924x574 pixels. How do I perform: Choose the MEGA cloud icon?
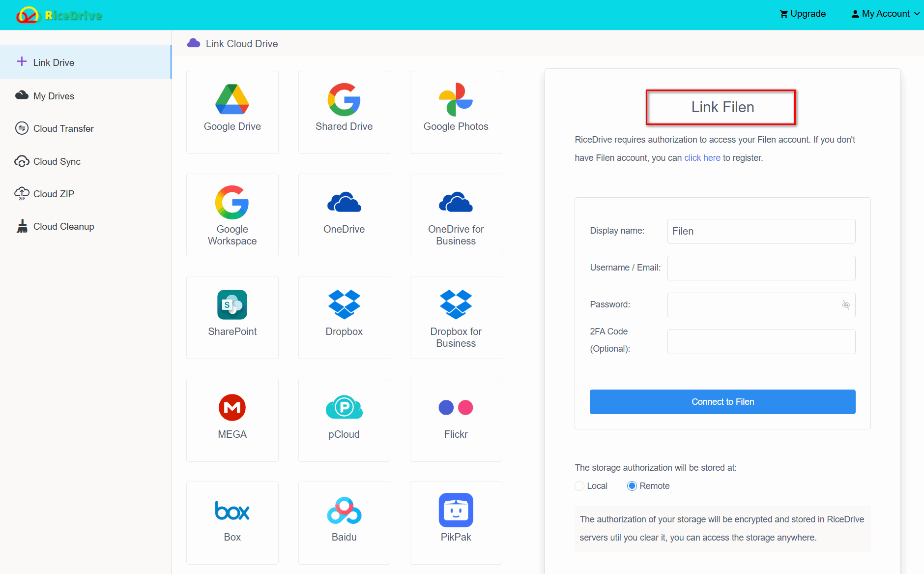coord(232,407)
